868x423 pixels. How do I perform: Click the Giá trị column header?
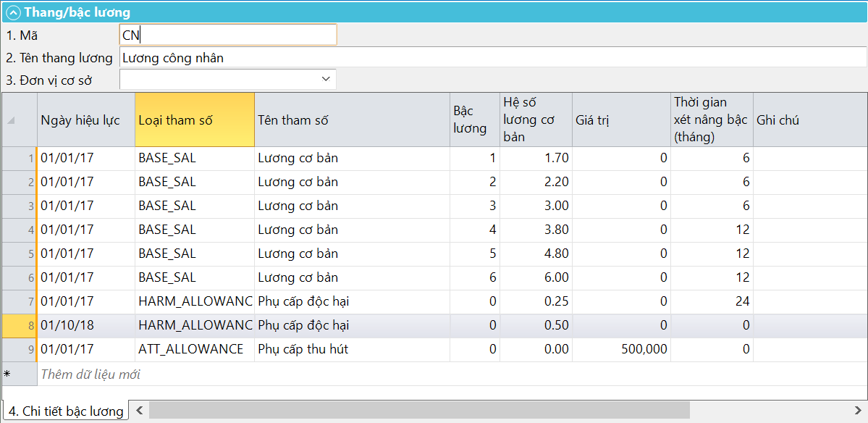coord(620,120)
